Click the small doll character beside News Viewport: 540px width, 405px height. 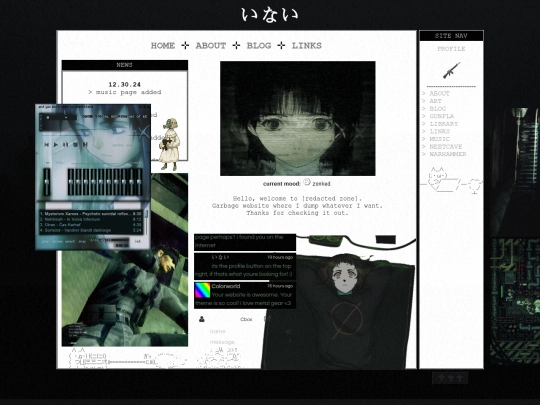tap(169, 144)
